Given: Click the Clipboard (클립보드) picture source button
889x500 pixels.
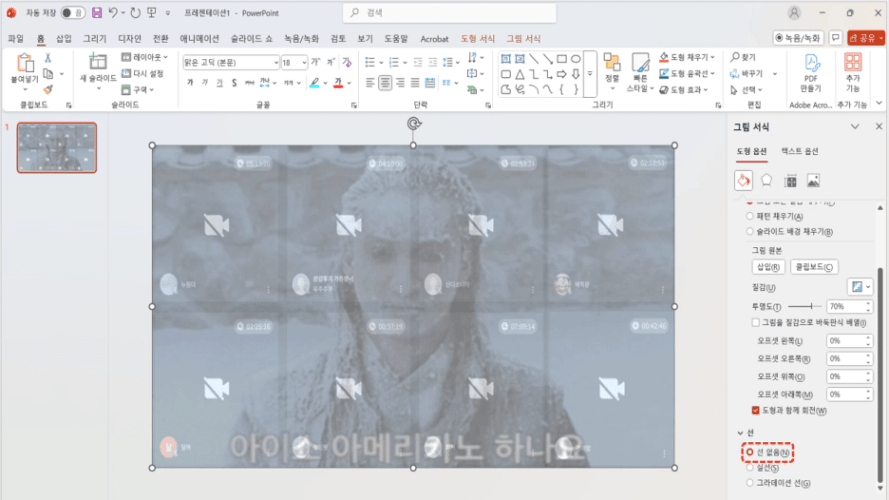Looking at the screenshot, I should (814, 267).
